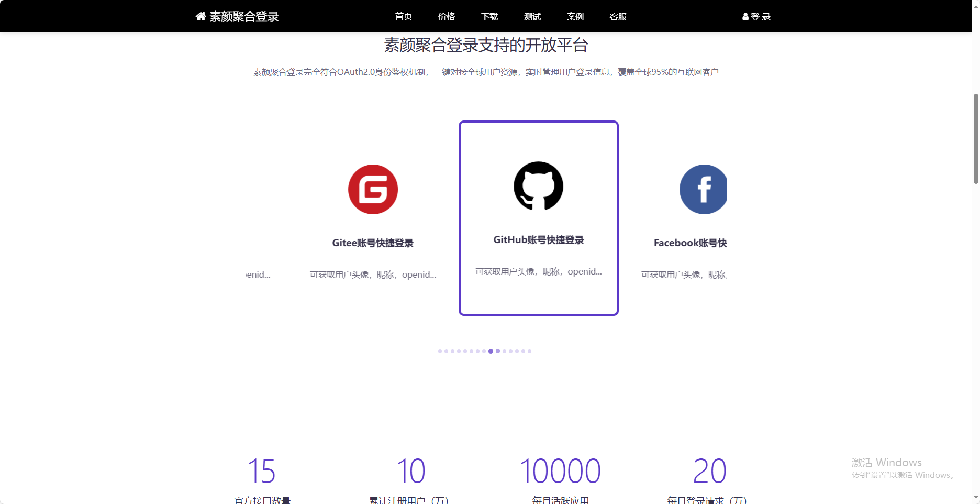Open the 下载 menu item
Image resolution: width=980 pixels, height=504 pixels.
pos(489,16)
